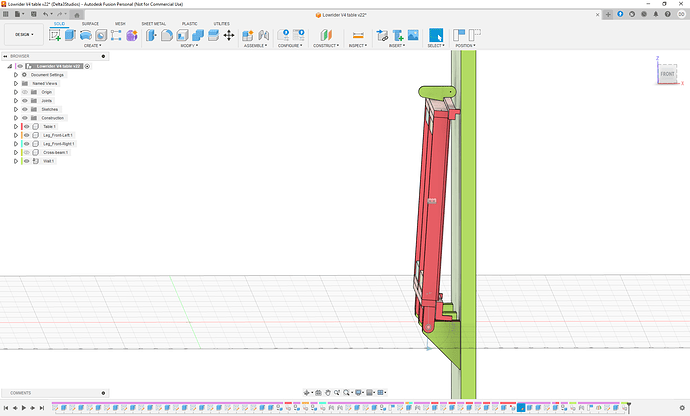This screenshot has height=416, width=690.
Task: Select the Construct Offset Plane tool
Action: click(x=326, y=35)
